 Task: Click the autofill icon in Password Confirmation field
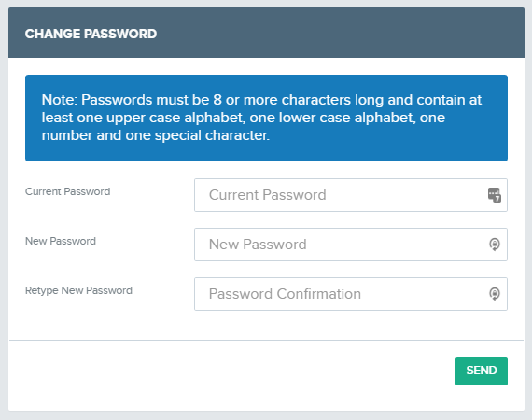pos(495,294)
